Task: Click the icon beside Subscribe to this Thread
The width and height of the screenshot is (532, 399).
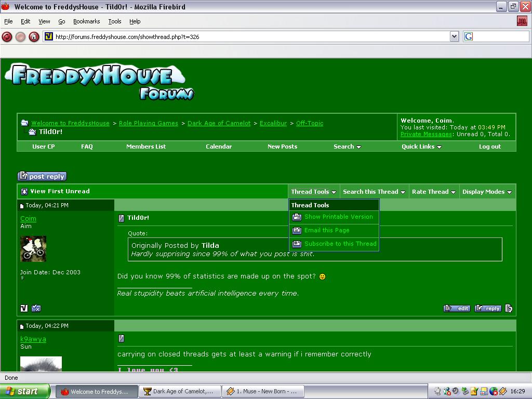Action: pyautogui.click(x=297, y=244)
